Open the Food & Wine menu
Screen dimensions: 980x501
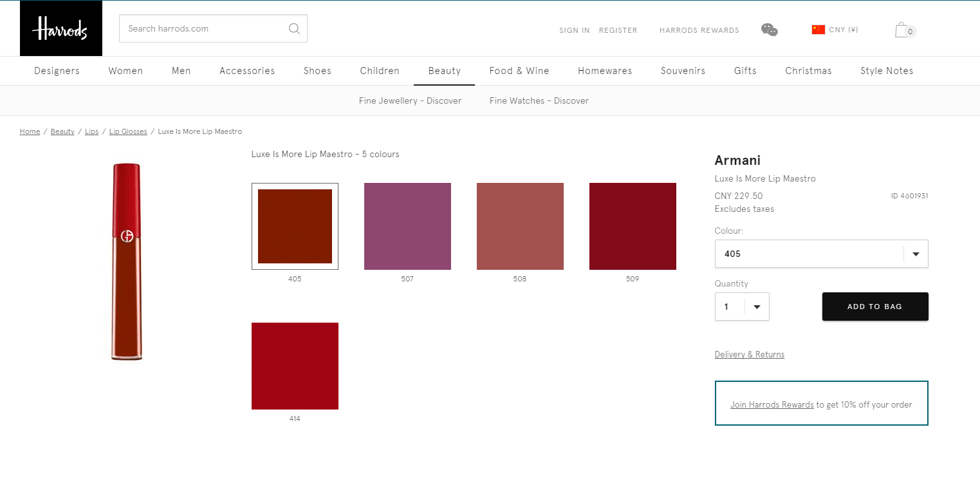tap(519, 71)
